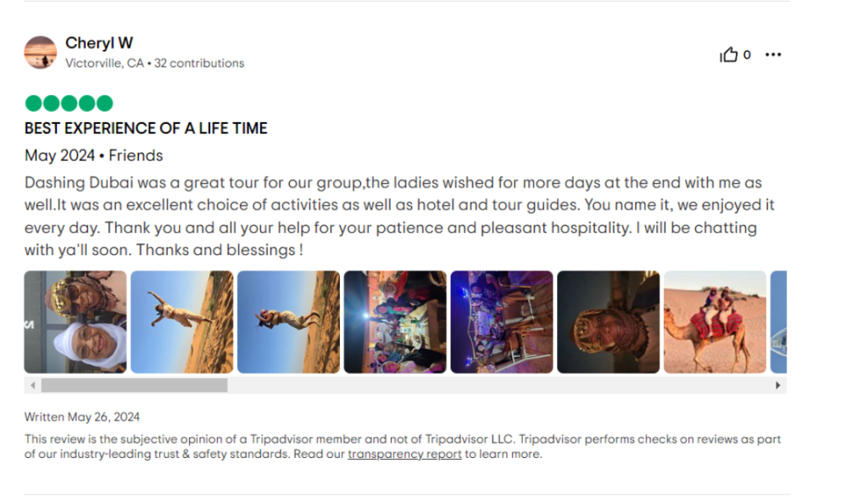Open the second desert jumping photo
This screenshot has height=502, width=868.
pyautogui.click(x=288, y=322)
